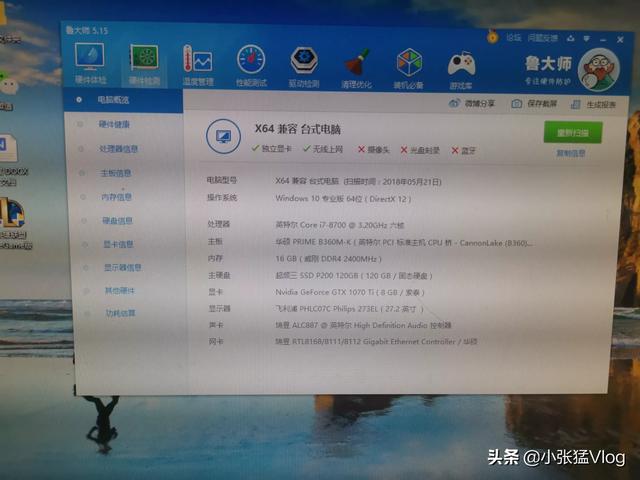The width and height of the screenshot is (640, 480).
Task: Select the 硬件检测 hardware detection icon
Action: coord(144,64)
